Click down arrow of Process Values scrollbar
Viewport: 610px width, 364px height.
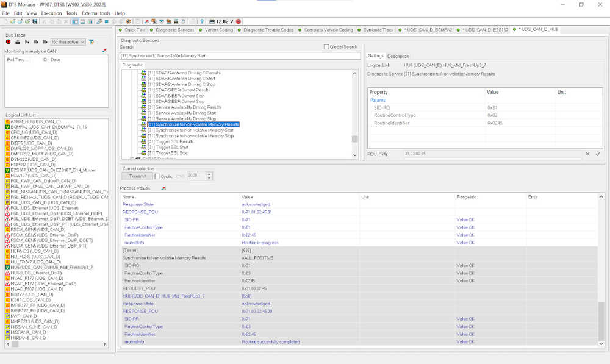click(x=601, y=343)
